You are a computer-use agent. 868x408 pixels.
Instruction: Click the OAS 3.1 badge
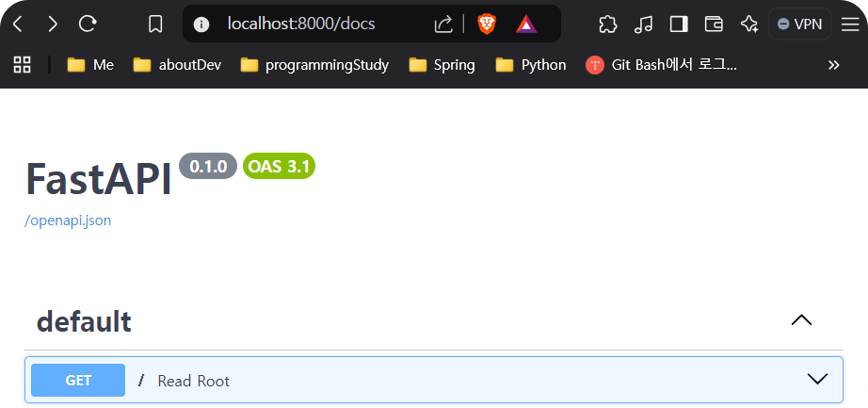click(x=279, y=166)
